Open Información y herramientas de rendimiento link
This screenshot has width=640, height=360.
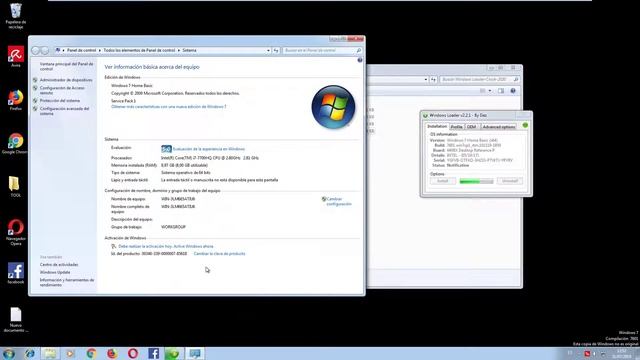(67, 282)
